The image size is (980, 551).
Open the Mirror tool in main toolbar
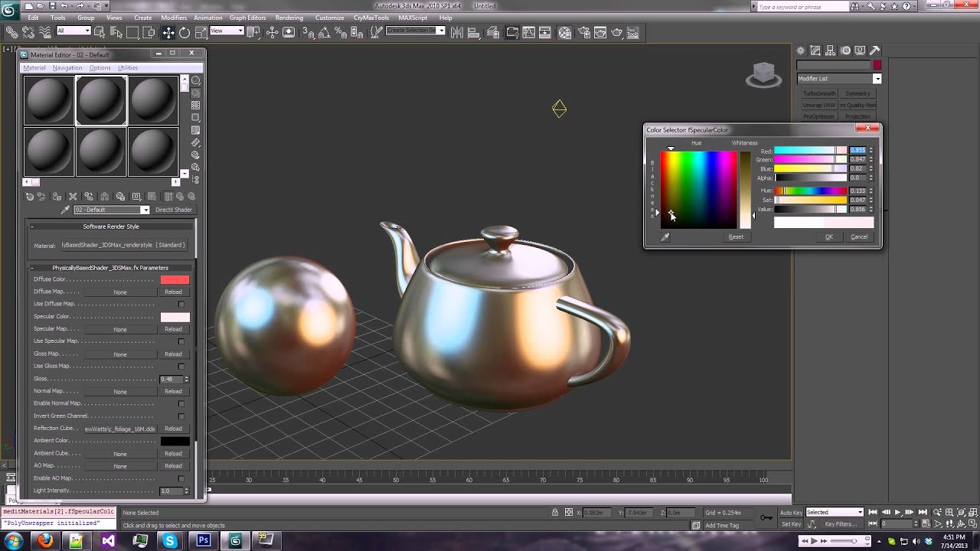457,32
